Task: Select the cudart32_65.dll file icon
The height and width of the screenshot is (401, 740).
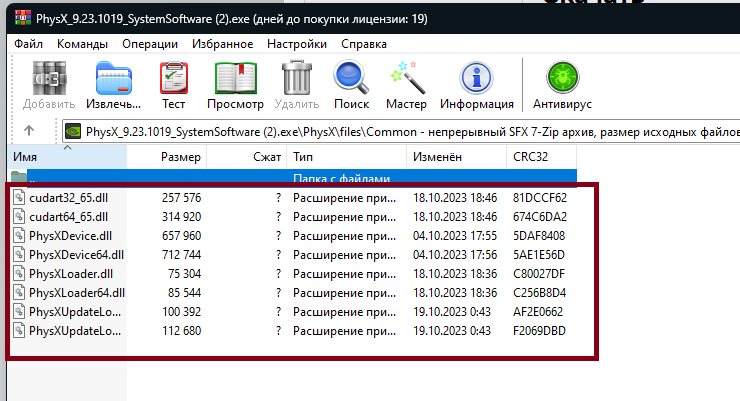Action: point(19,197)
